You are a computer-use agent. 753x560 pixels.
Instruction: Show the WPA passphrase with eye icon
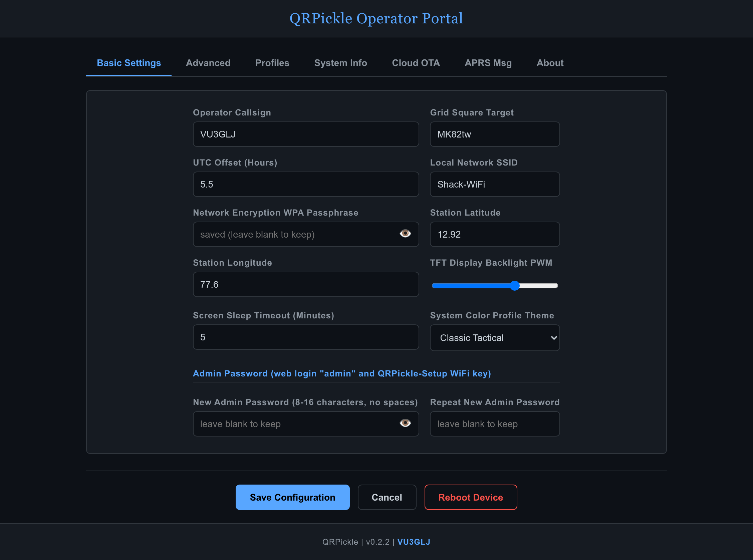tap(405, 234)
